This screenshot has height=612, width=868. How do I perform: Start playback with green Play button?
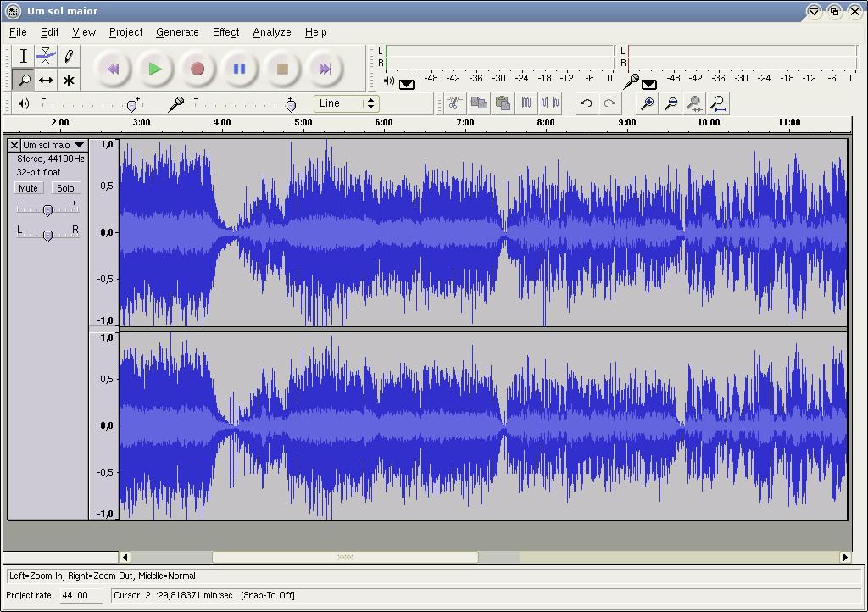pos(155,69)
